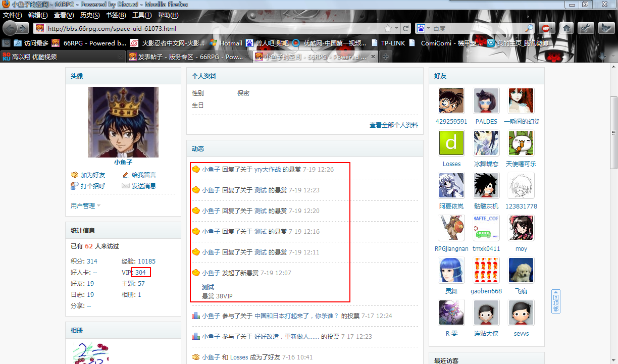Viewport: 618px width, 364px height.
Task: Open the 好好改造，重新做人...... poll link
Action: [x=286, y=336]
